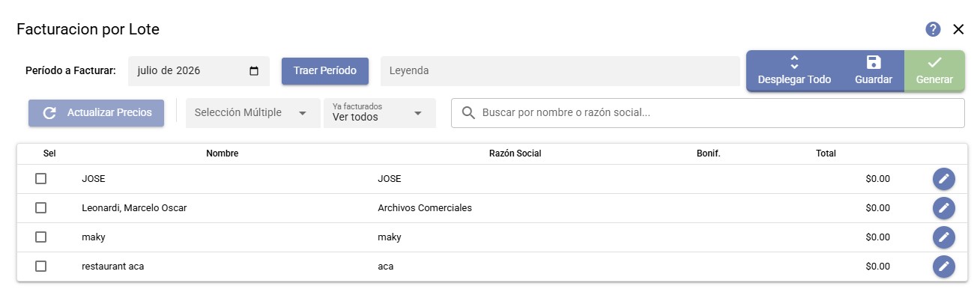The height and width of the screenshot is (292, 980).
Task: Edit the maky row with pencil icon
Action: tap(944, 237)
